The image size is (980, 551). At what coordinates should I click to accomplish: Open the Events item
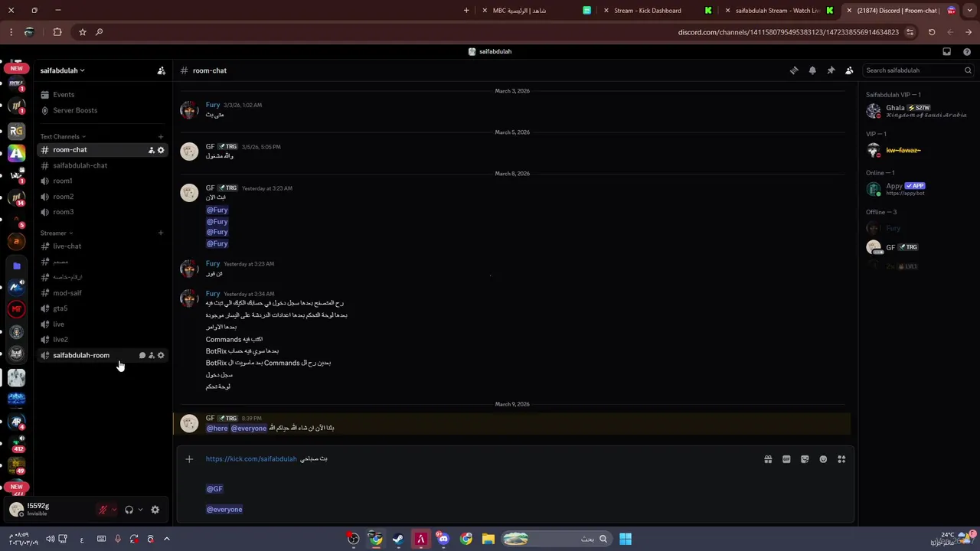[x=64, y=95]
